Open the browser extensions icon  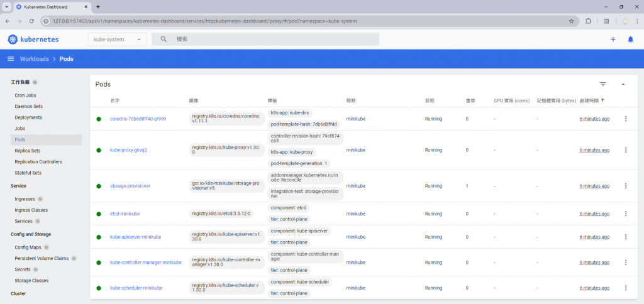pyautogui.click(x=588, y=21)
